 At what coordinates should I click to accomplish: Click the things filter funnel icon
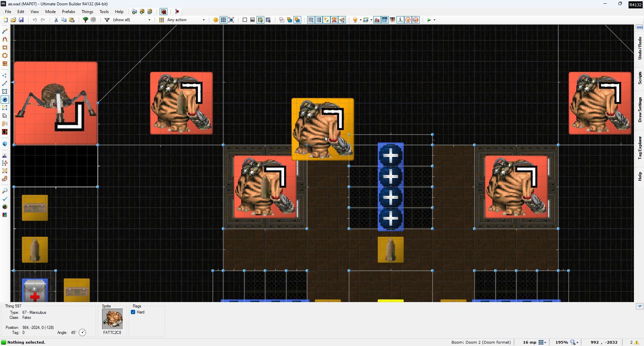coord(107,20)
